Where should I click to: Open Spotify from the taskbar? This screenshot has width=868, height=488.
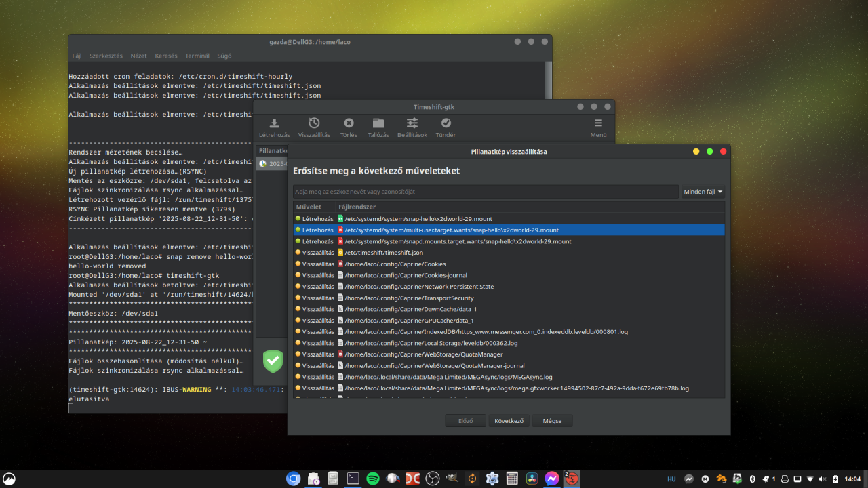coord(372,479)
